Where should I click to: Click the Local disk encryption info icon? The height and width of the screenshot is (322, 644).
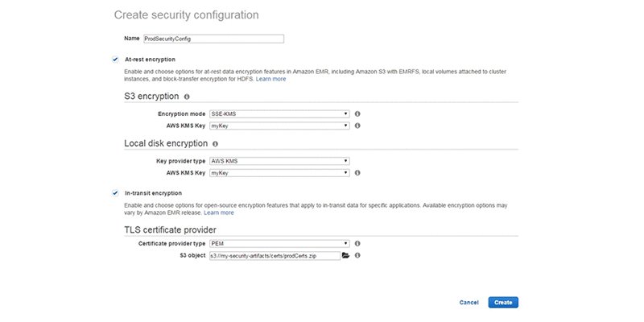tap(215, 144)
